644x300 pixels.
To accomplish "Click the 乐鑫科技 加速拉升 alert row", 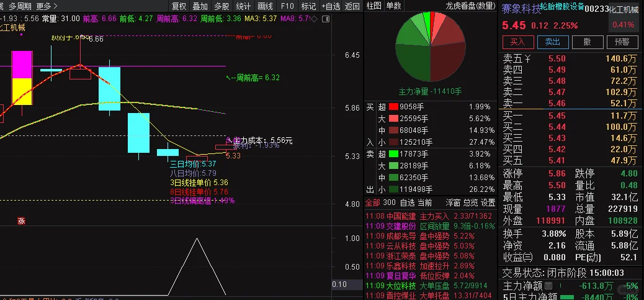I will (x=430, y=265).
